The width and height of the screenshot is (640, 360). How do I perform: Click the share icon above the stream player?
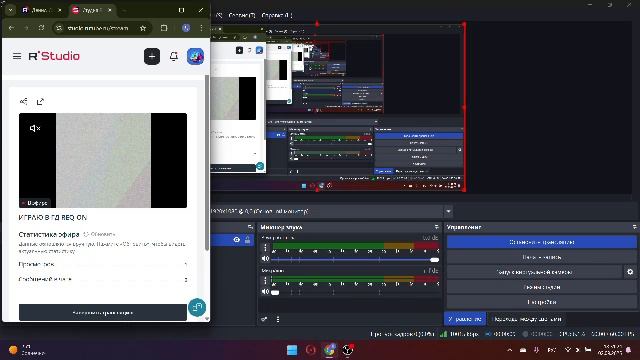pyautogui.click(x=24, y=101)
